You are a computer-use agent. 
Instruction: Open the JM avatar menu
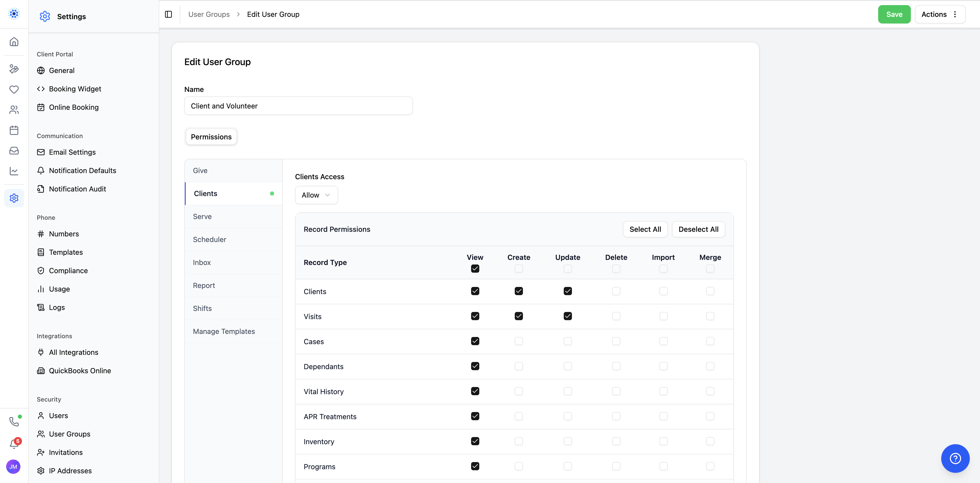coord(13,467)
